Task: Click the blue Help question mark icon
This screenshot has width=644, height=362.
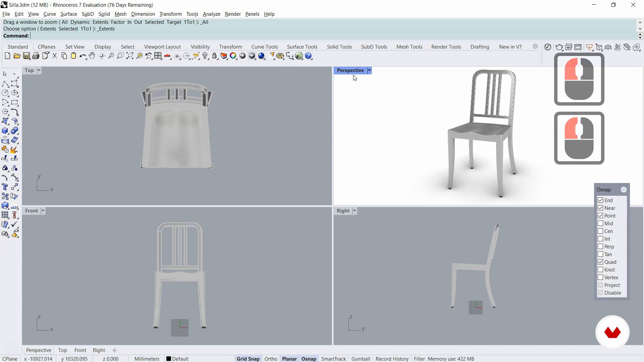Action: coord(309,56)
